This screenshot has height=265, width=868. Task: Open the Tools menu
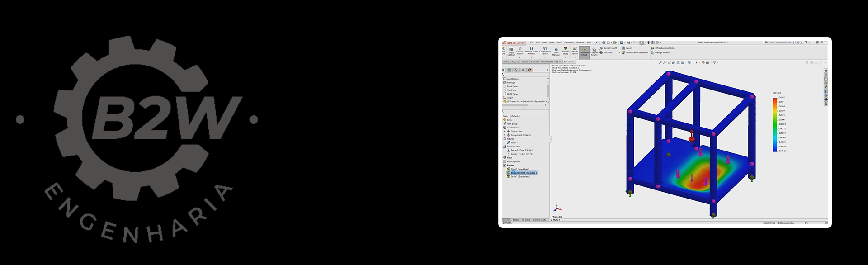pyautogui.click(x=559, y=43)
